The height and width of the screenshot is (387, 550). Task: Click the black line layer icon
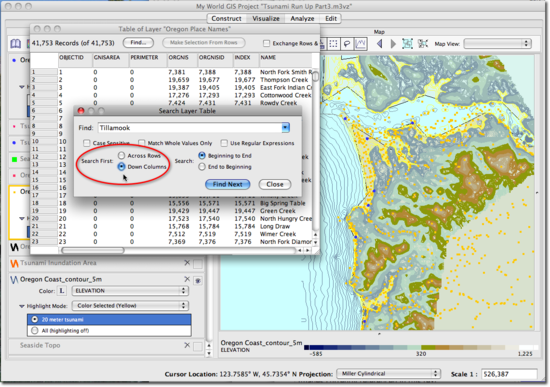pos(14,247)
